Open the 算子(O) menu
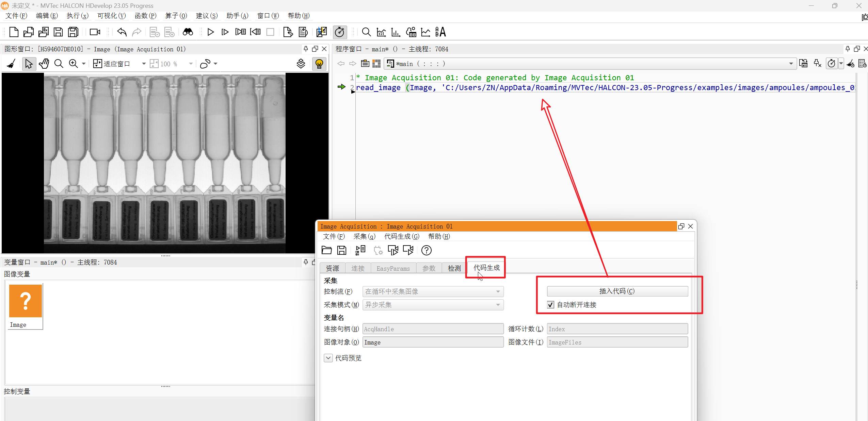868x421 pixels. click(x=176, y=16)
